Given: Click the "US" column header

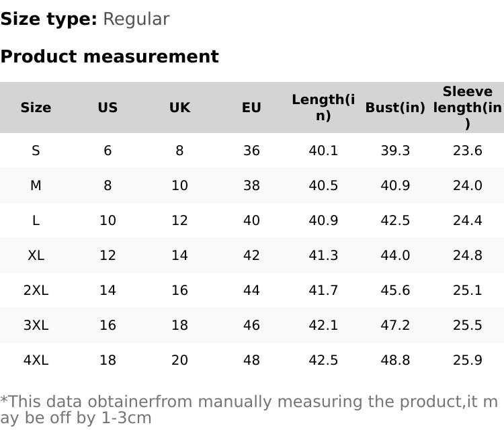Looking at the screenshot, I should (x=108, y=107).
